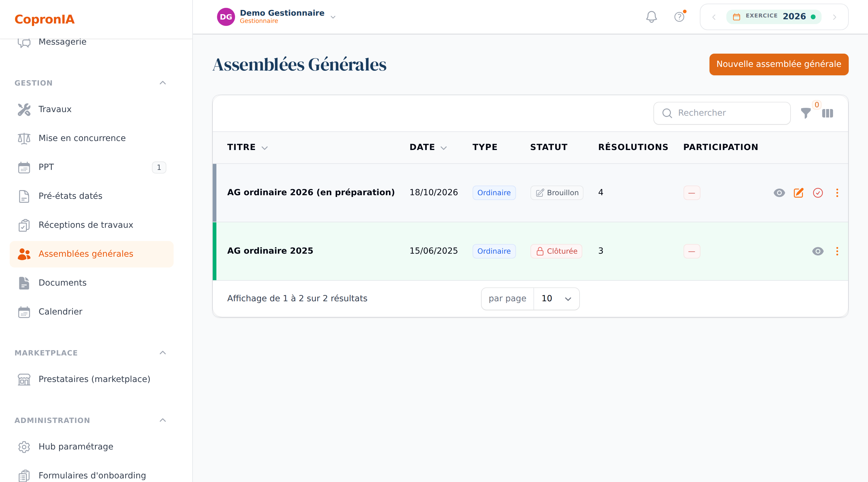
Task: Collapse the GESTION section
Action: (163, 83)
